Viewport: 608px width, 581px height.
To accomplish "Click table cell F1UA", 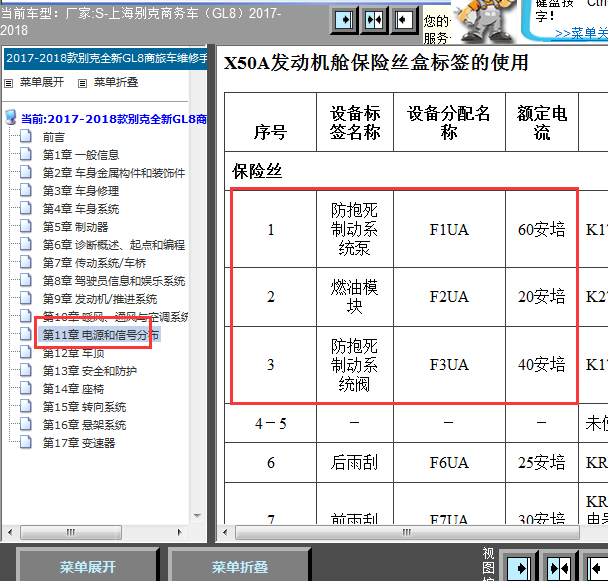I will [x=449, y=230].
